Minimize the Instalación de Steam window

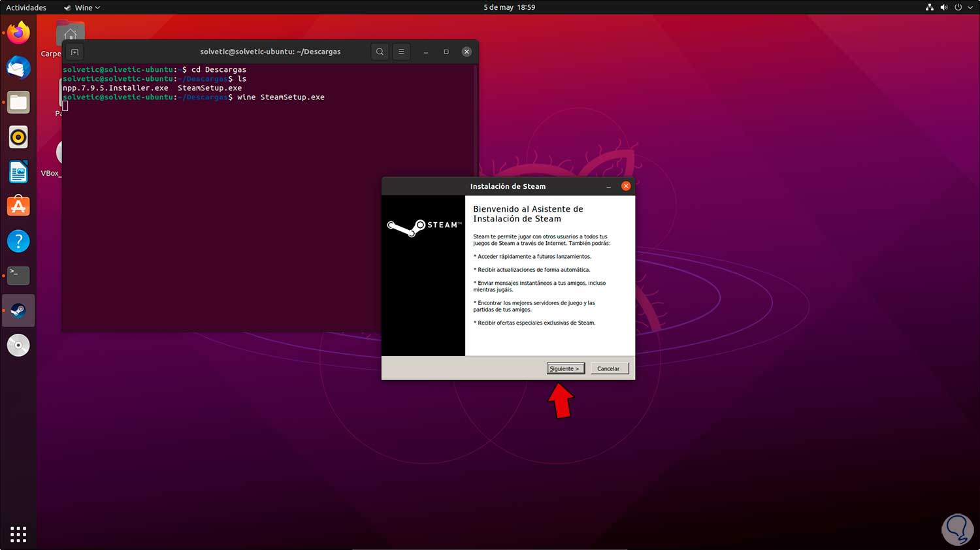[608, 186]
